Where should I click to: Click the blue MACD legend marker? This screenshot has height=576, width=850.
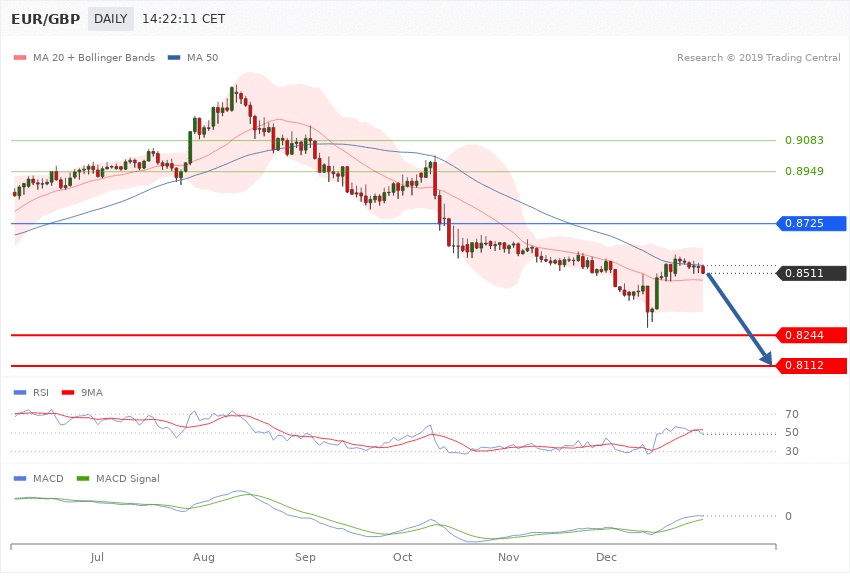click(x=20, y=479)
